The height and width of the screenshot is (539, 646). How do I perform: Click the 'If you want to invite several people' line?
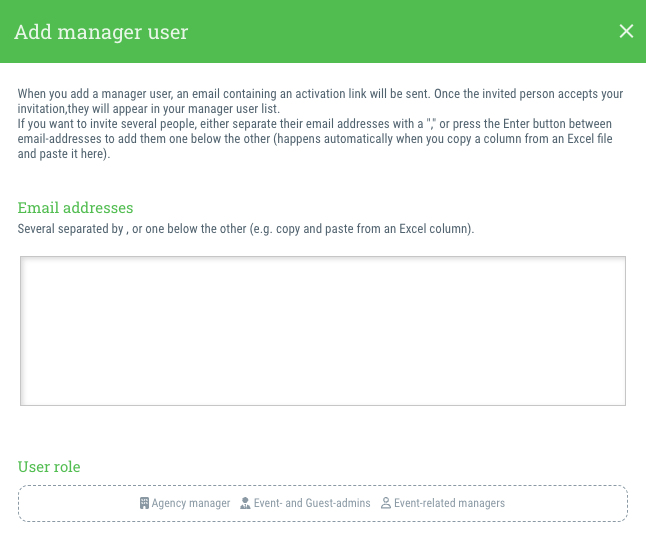click(x=315, y=124)
